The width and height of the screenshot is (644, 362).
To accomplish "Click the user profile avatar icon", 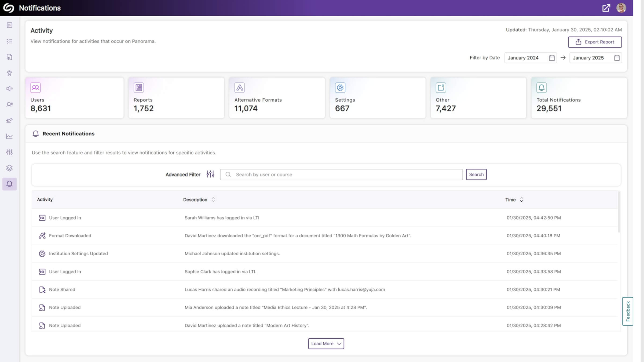I will [x=621, y=8].
